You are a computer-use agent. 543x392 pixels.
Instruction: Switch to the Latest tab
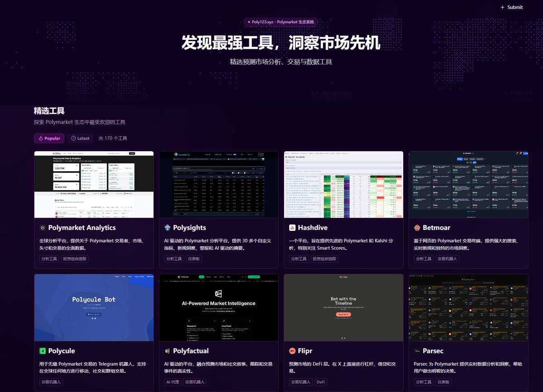point(80,138)
